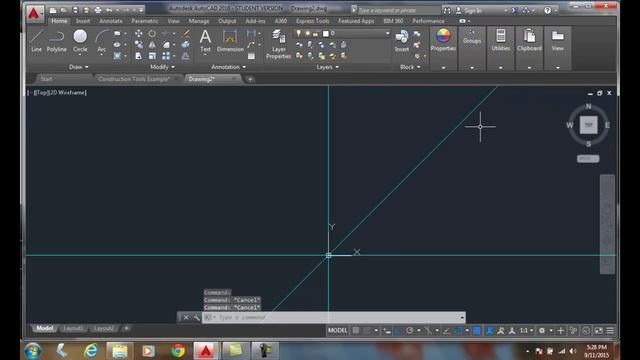Expand the Annotation panel dropdown
Screen dimensions: 640x360
[x=229, y=67]
